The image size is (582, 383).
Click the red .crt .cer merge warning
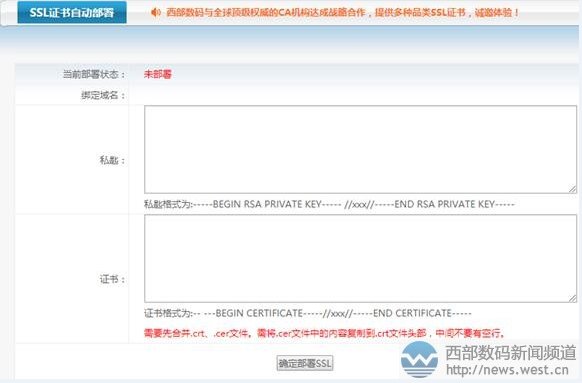coord(324,333)
